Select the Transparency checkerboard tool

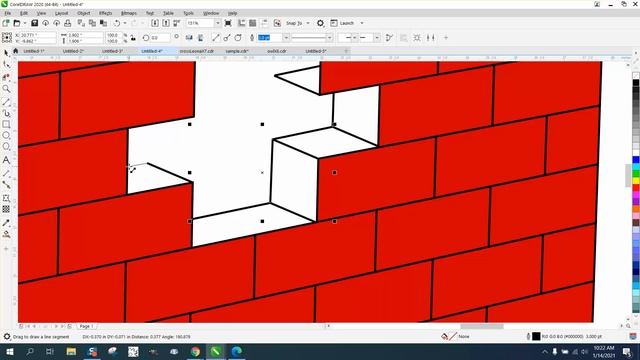coord(6,209)
